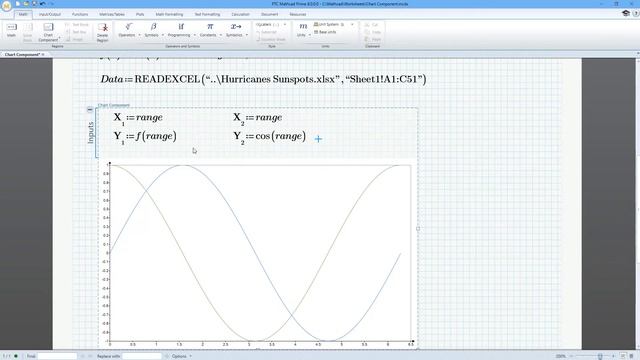Switch to the Math Formatting ribbon tab
The image size is (640, 360).
point(169,14)
